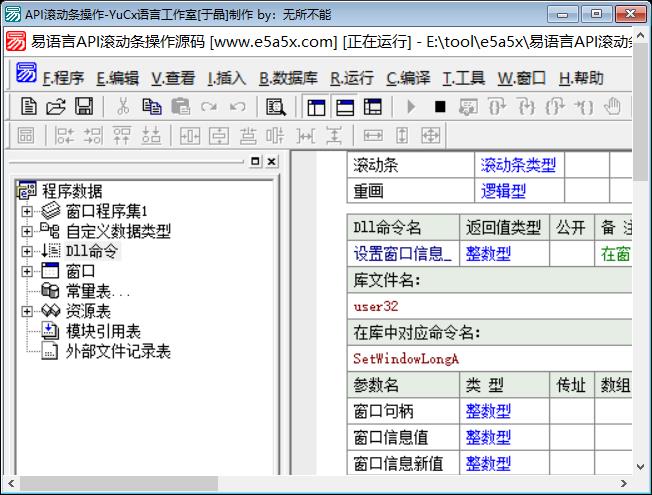The width and height of the screenshot is (652, 495).
Task: Select 模块引用表 in the project tree
Action: coord(103,331)
